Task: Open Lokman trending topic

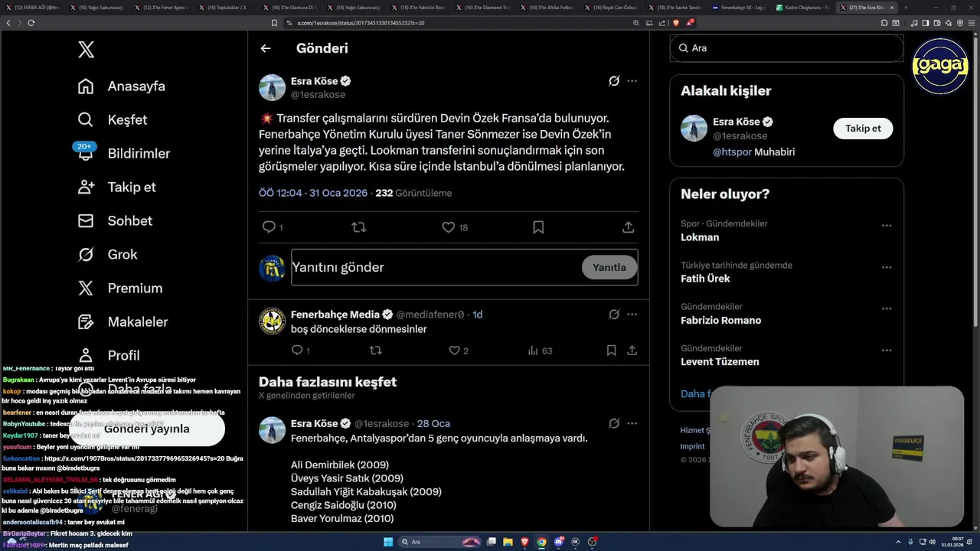Action: pyautogui.click(x=700, y=237)
